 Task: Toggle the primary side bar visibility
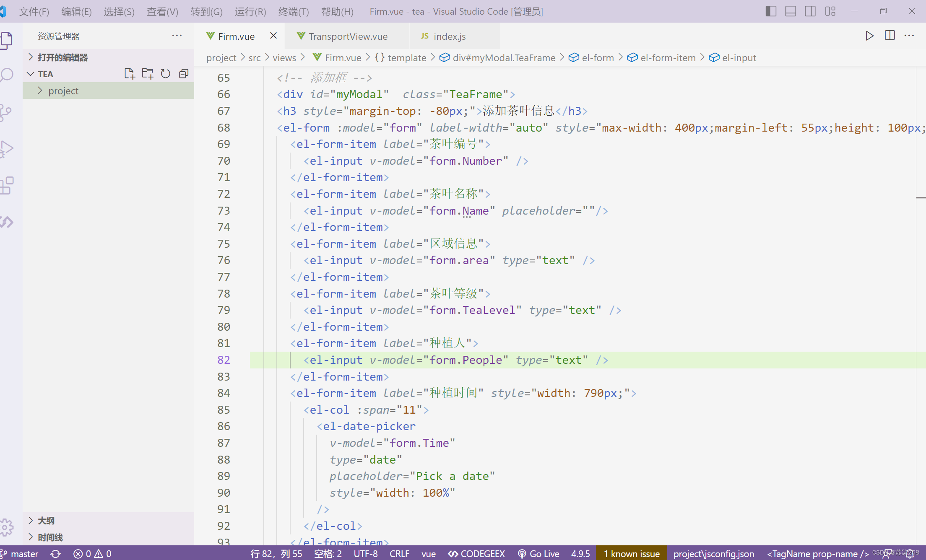pyautogui.click(x=771, y=11)
